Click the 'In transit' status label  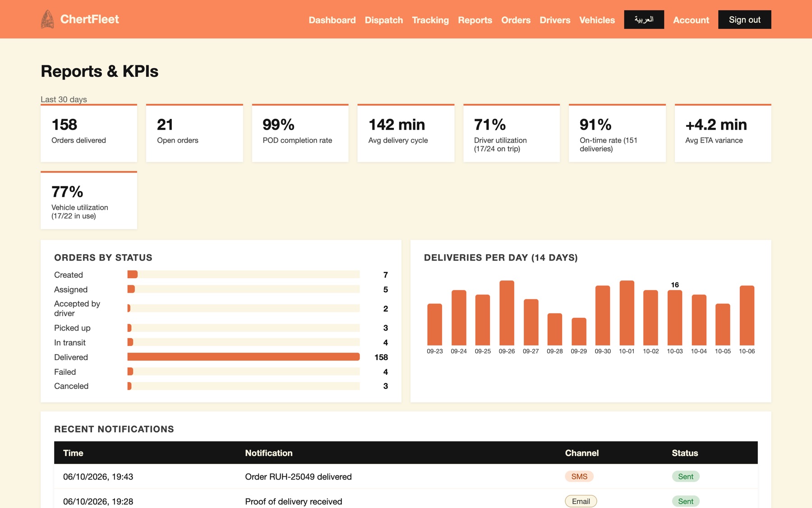click(x=70, y=343)
